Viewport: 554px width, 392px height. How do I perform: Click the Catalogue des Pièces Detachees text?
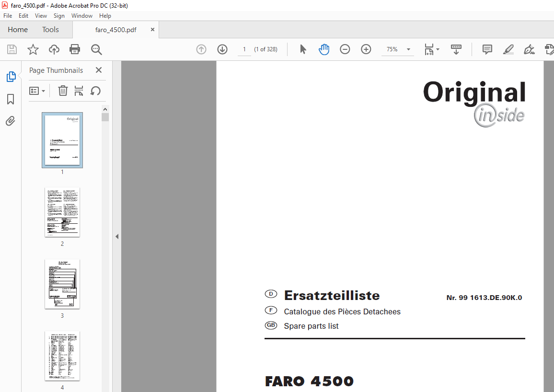[342, 311]
